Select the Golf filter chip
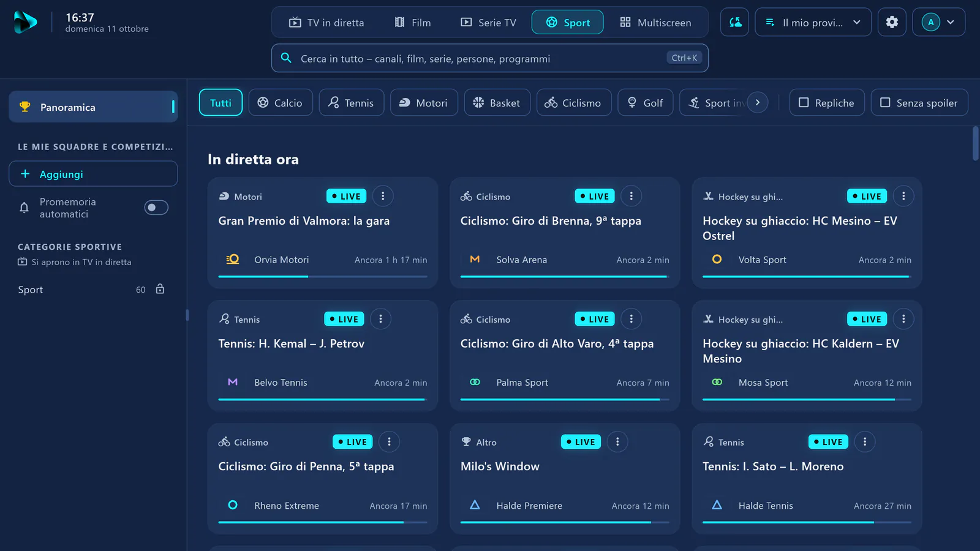This screenshot has width=980, height=551. point(645,102)
